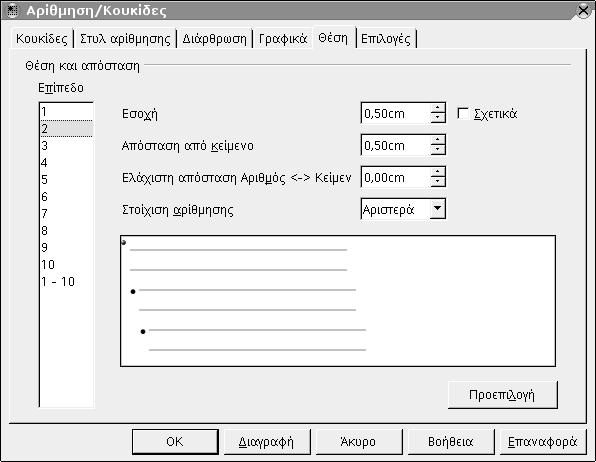Viewport: 596px width, 462px height.
Task: Click the Διαγραφή button
Action: pos(267,441)
